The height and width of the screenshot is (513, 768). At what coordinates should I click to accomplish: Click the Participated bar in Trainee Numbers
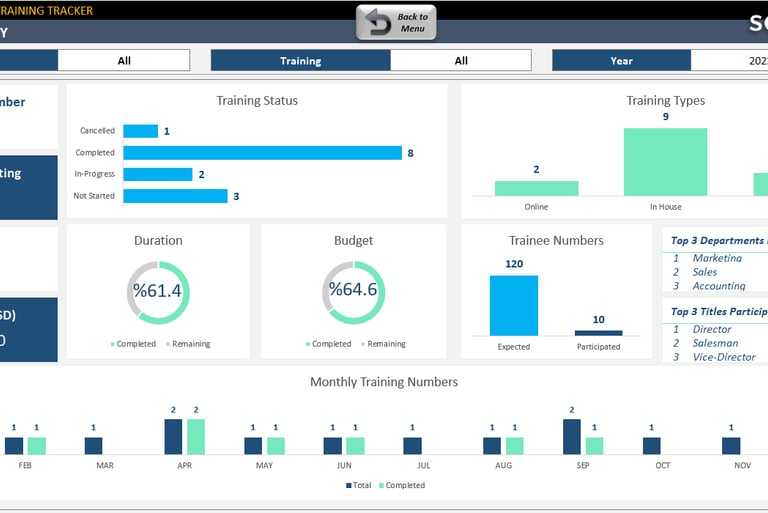point(599,333)
